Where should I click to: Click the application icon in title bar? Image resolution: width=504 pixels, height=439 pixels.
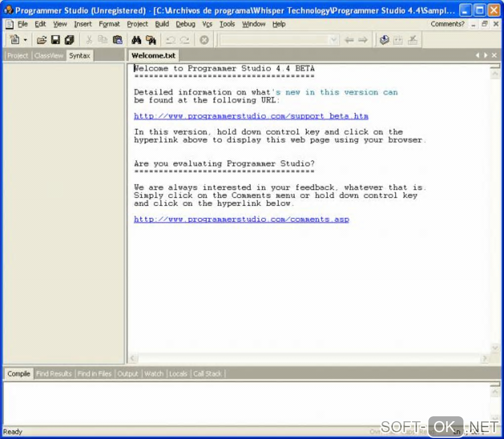click(8, 10)
